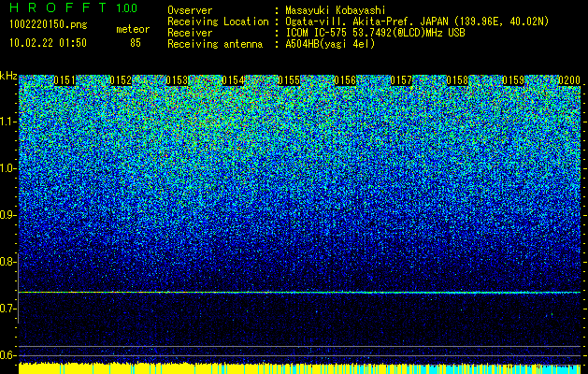This screenshot has width=588, height=374.
Task: Click the date 10.02.22 01:50
Action: coord(48,43)
